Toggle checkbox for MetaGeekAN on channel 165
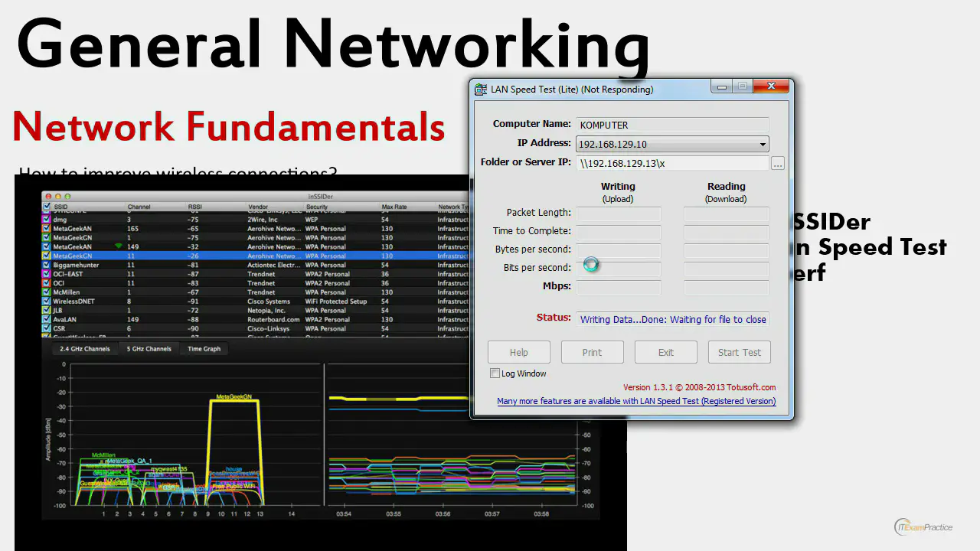 coord(47,229)
